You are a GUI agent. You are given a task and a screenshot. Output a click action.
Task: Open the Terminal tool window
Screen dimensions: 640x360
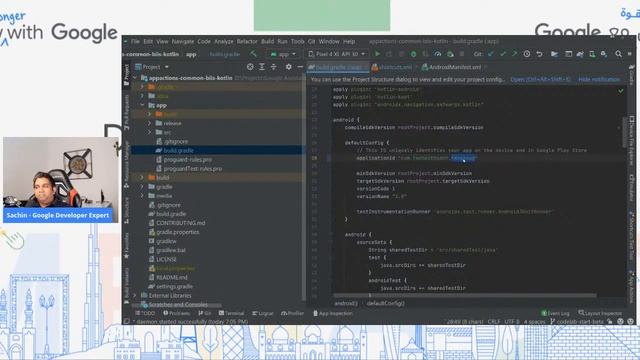click(x=231, y=313)
